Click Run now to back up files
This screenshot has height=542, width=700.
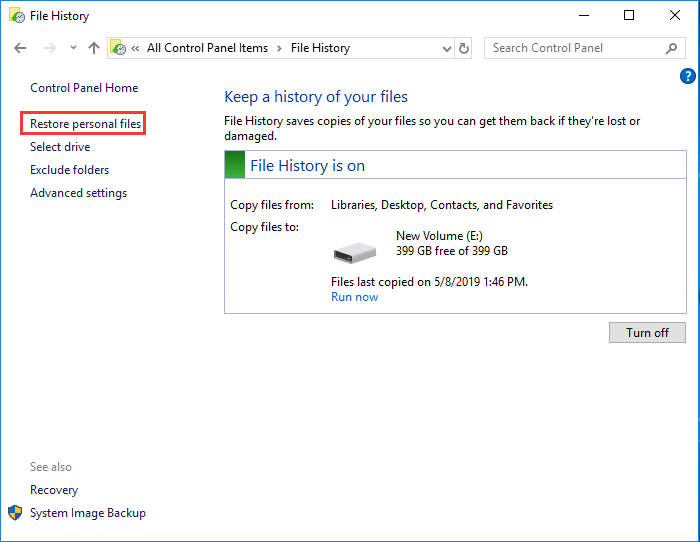tap(354, 297)
